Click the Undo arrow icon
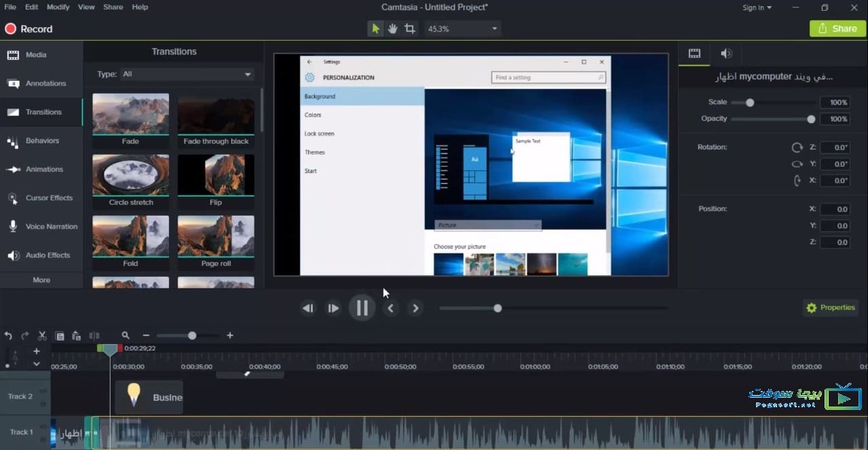 pyautogui.click(x=8, y=335)
